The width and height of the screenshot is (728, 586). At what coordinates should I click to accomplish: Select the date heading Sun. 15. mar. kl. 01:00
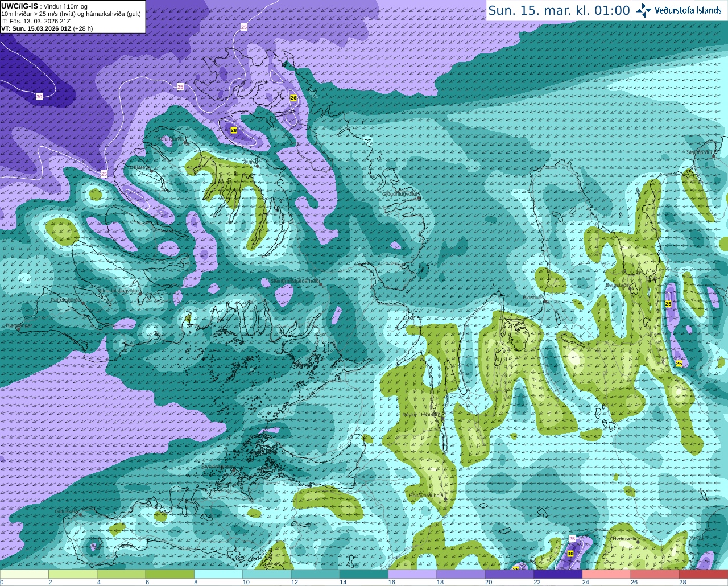[x=559, y=10]
